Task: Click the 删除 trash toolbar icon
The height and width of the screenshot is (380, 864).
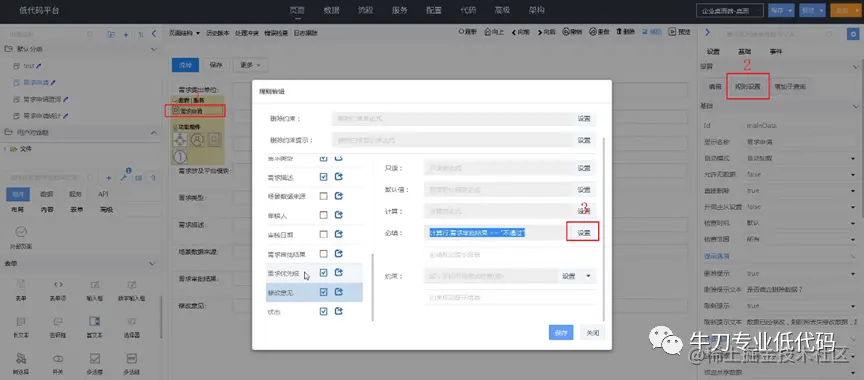Action: (x=619, y=32)
